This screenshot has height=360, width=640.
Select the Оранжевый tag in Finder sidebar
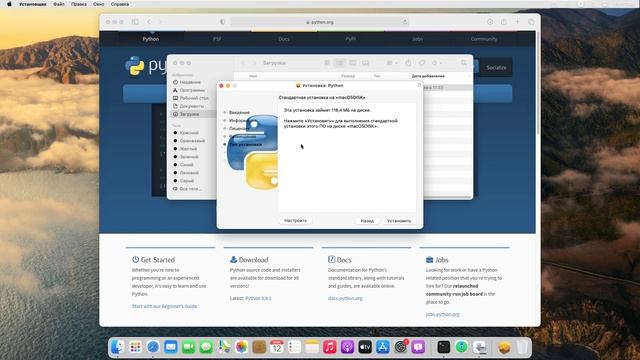192,141
